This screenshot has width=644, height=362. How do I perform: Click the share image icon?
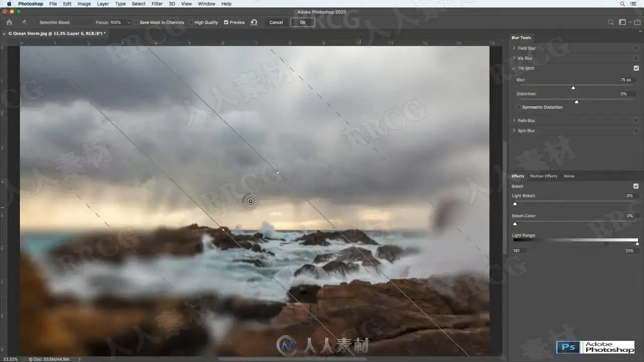(x=637, y=22)
